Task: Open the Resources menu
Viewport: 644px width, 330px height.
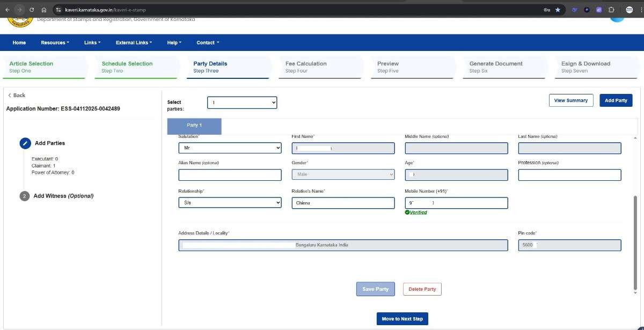Action: tap(55, 43)
